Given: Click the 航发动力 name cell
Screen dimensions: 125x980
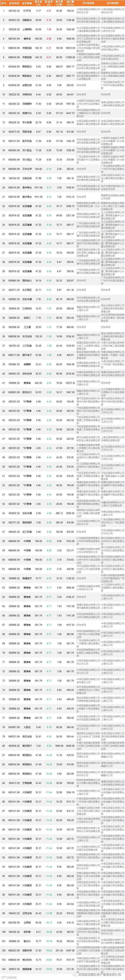Looking at the screenshot, I should tap(27, 392).
